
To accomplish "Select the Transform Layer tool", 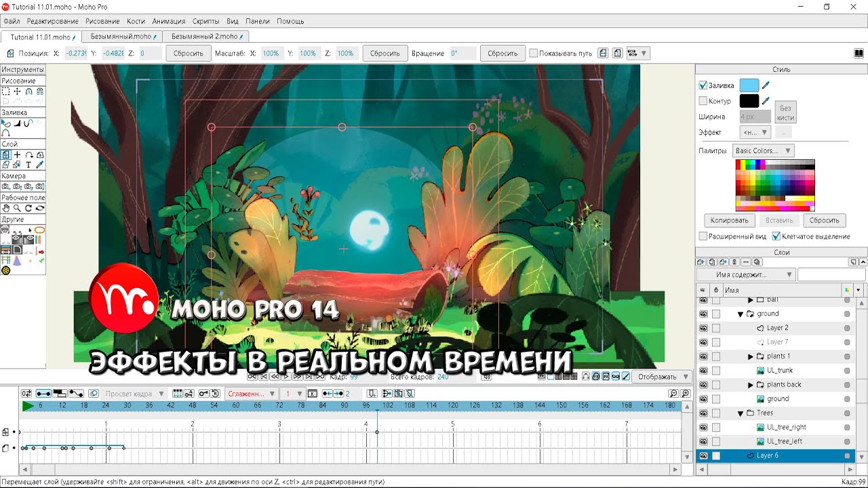I will coord(6,155).
